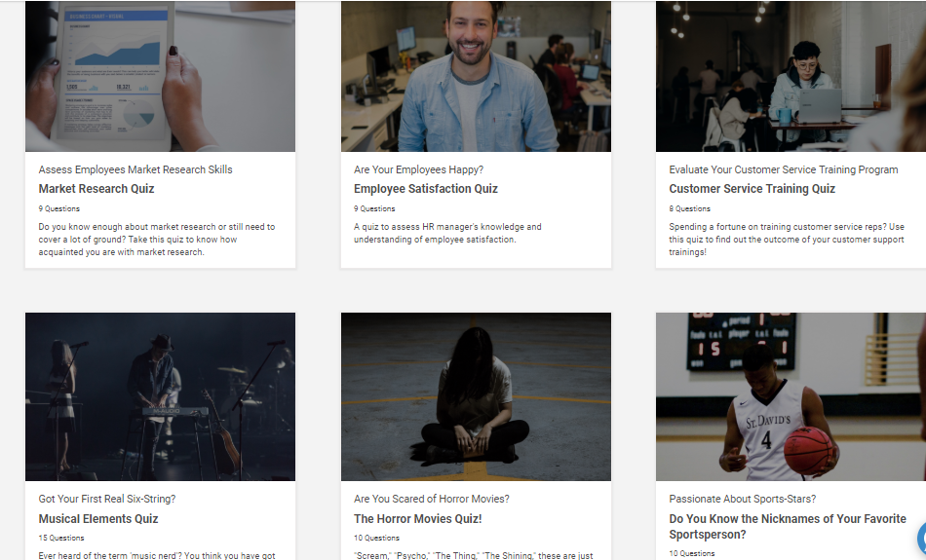The height and width of the screenshot is (560, 926).
Task: Click the 'Passionate About Sports-Stars?' heading
Action: pos(742,500)
